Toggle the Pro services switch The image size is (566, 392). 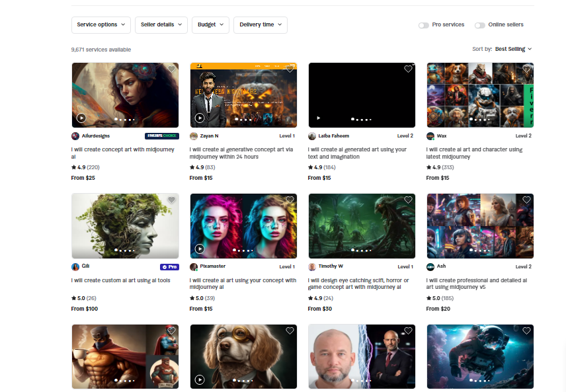[x=423, y=25]
